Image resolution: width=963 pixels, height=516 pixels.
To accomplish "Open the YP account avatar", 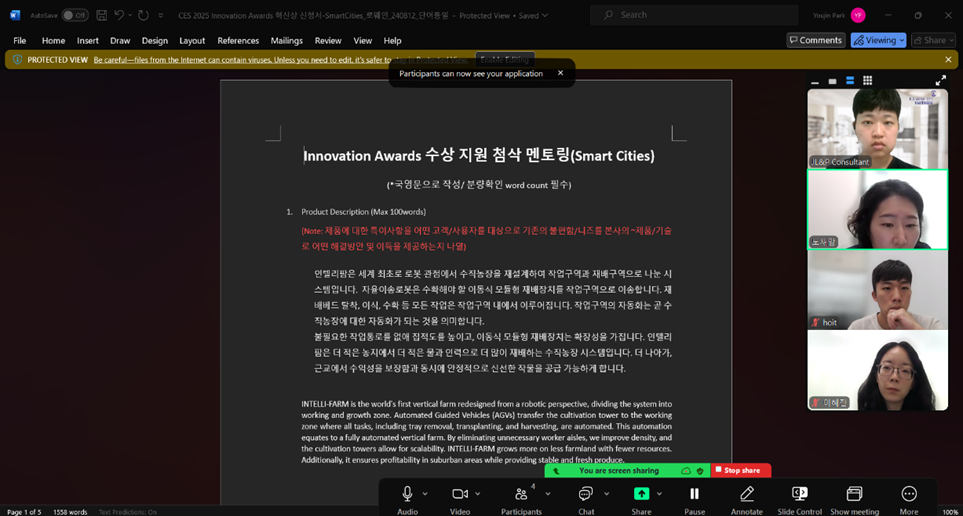I will pyautogui.click(x=858, y=15).
